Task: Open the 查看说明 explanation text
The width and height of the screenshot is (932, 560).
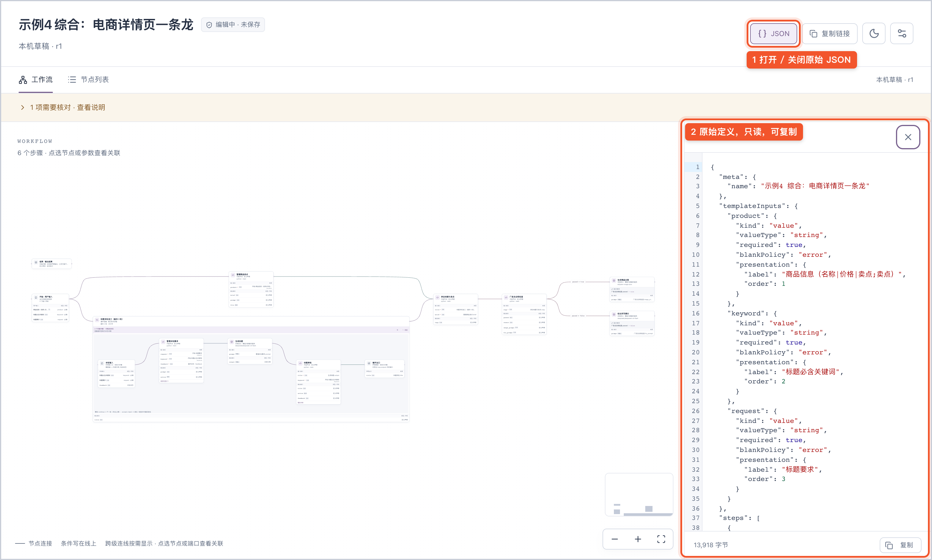Action: 91,107
